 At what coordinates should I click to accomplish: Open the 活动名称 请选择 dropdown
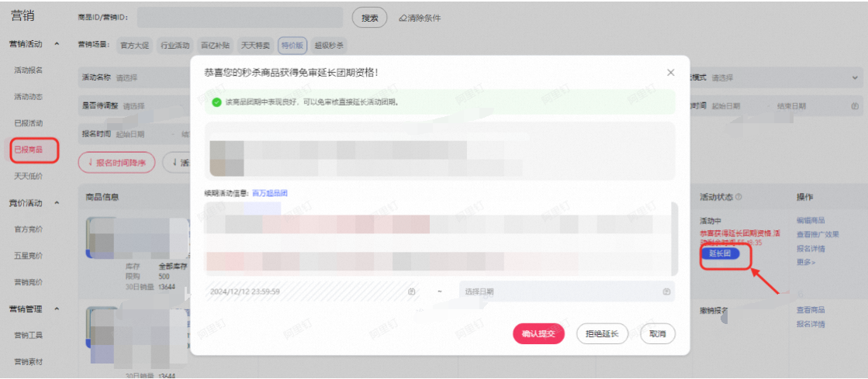click(135, 78)
